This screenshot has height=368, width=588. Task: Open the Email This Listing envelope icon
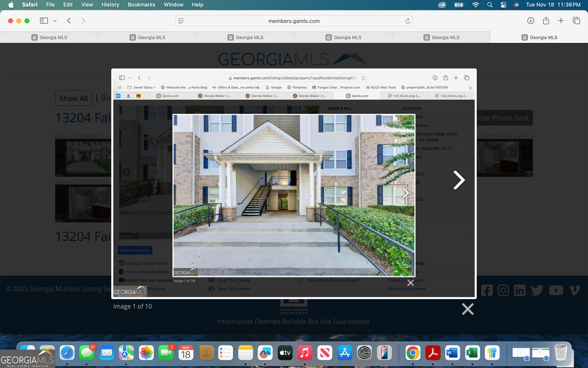pos(211,280)
